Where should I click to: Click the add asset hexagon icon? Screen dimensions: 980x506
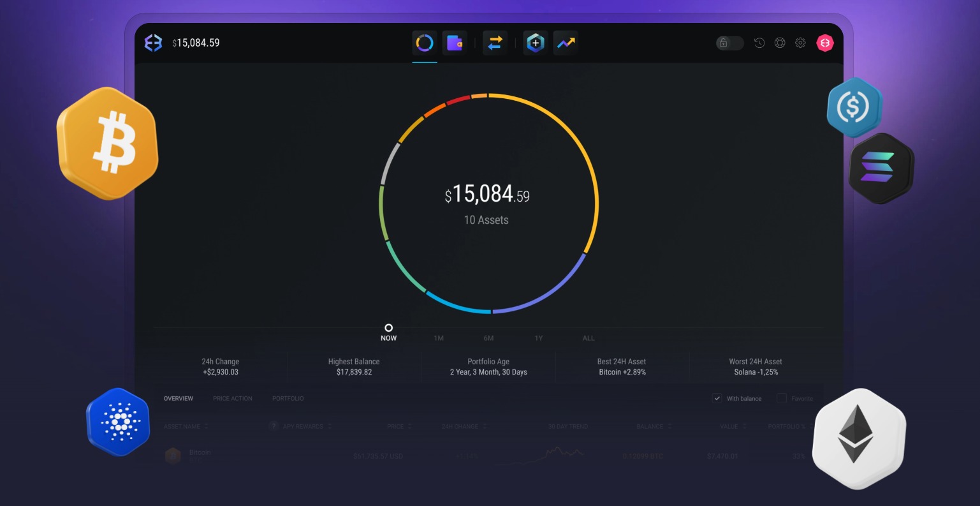536,42
